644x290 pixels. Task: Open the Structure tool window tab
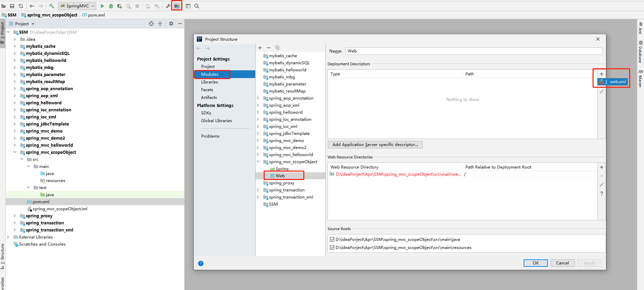[x=3, y=257]
